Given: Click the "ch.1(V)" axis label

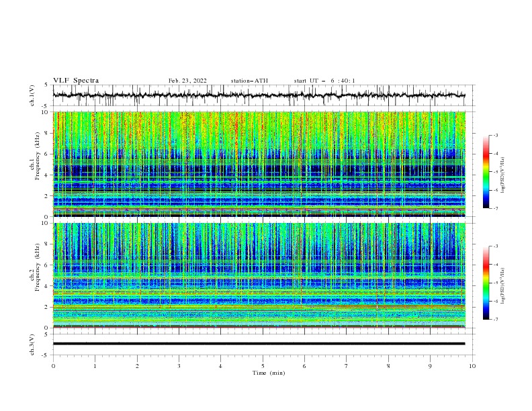Looking at the screenshot, I should (x=32, y=95).
